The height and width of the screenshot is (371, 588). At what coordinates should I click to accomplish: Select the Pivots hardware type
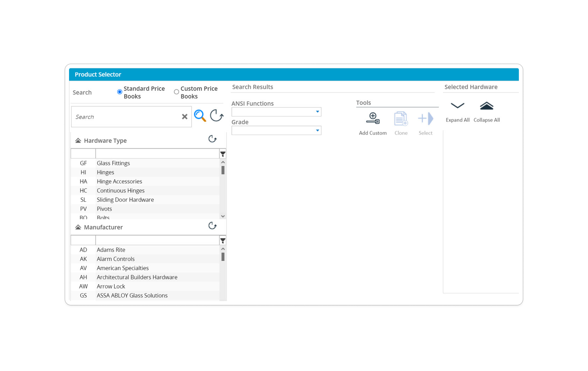click(x=145, y=209)
